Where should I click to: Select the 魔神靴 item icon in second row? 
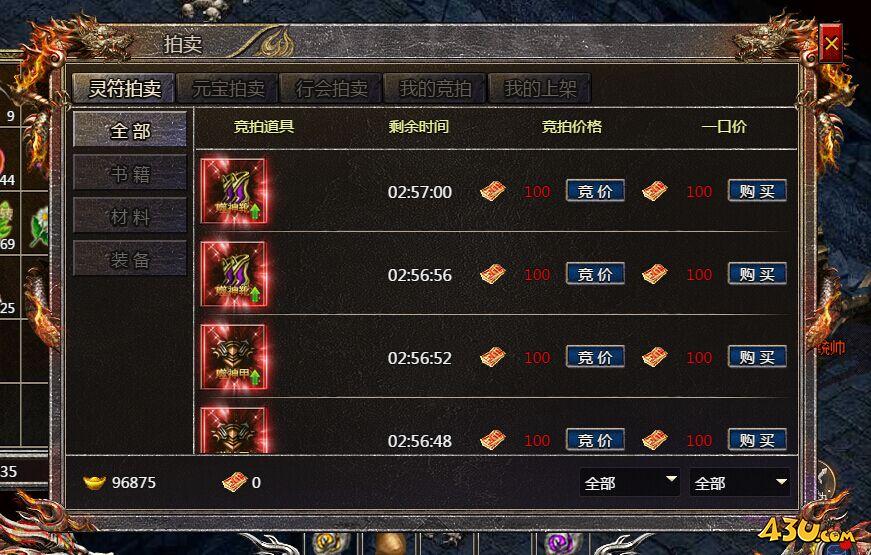(234, 274)
